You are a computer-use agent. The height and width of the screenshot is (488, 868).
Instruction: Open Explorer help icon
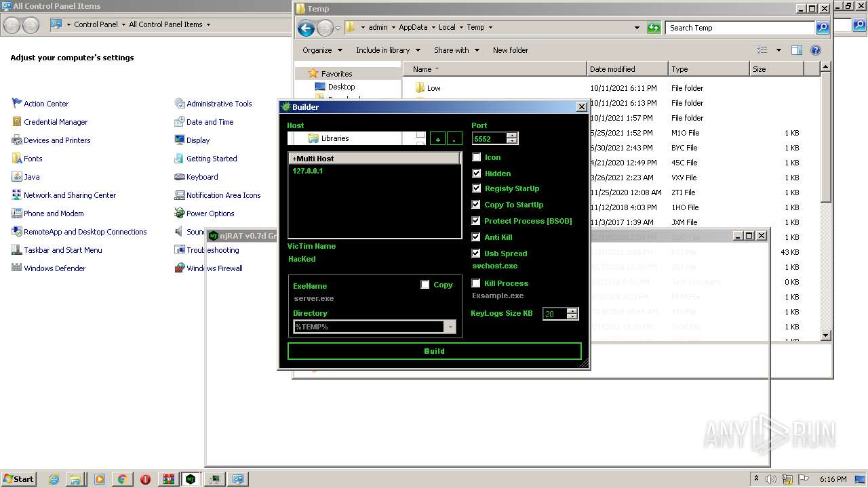[x=816, y=50]
